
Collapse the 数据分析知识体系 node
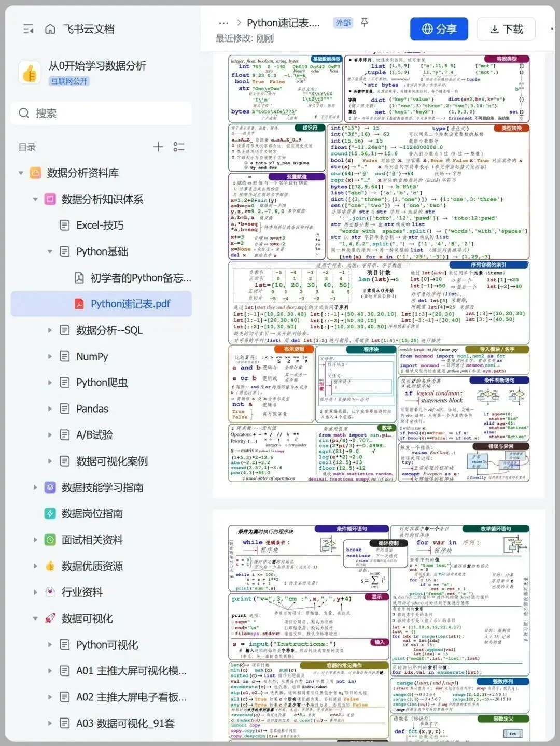pos(35,199)
